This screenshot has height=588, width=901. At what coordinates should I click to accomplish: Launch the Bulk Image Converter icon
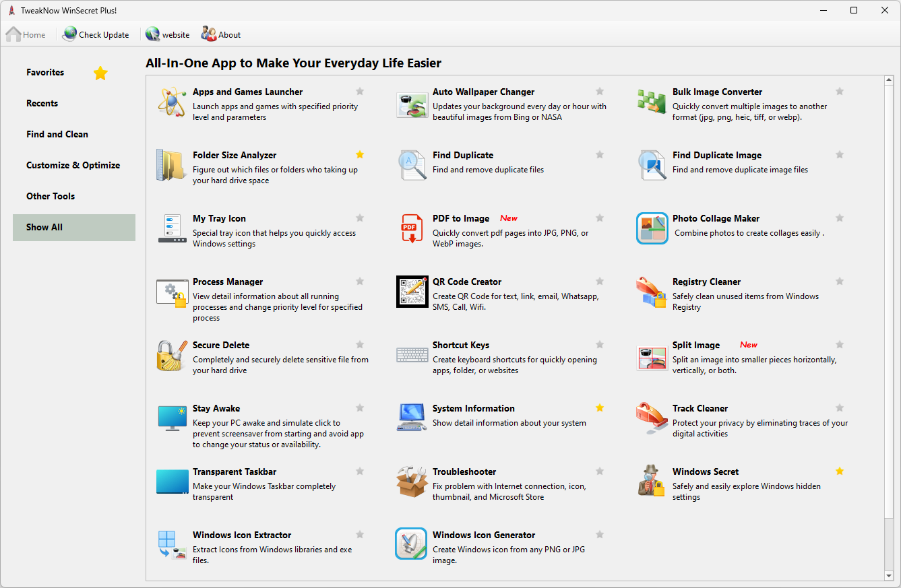[652, 102]
